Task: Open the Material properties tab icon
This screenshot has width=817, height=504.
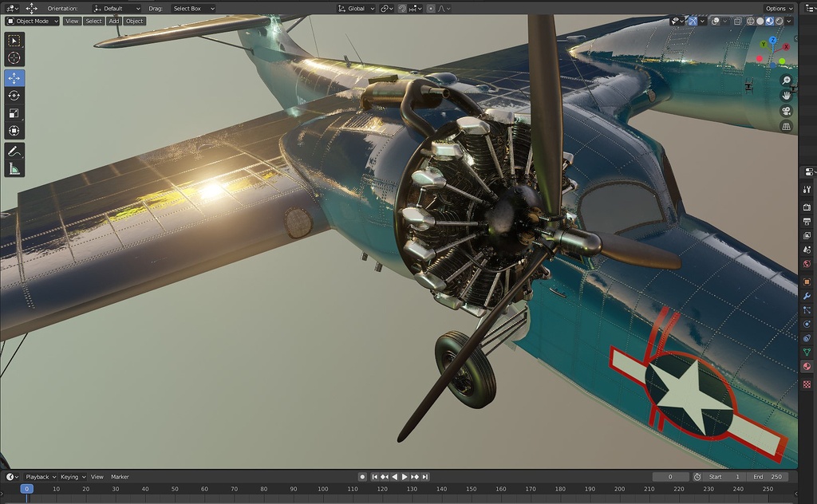Action: [807, 366]
